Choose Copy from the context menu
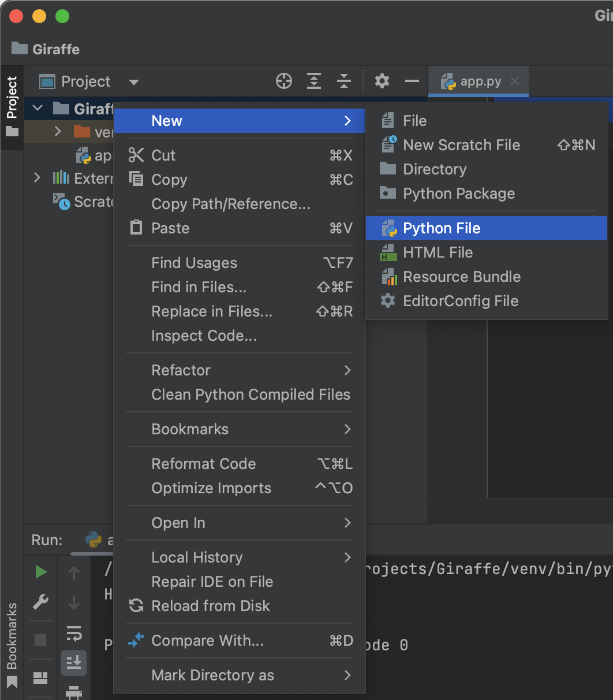This screenshot has height=700, width=613. (x=240, y=180)
